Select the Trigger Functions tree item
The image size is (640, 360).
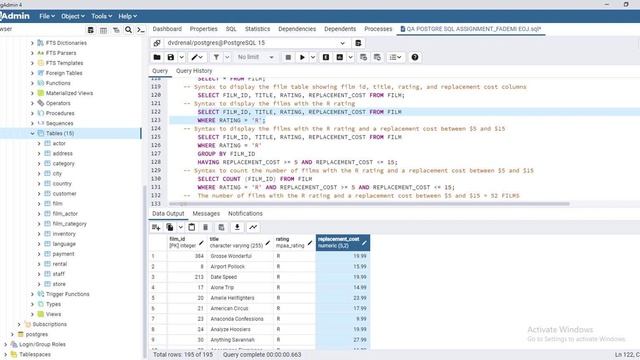(67, 294)
